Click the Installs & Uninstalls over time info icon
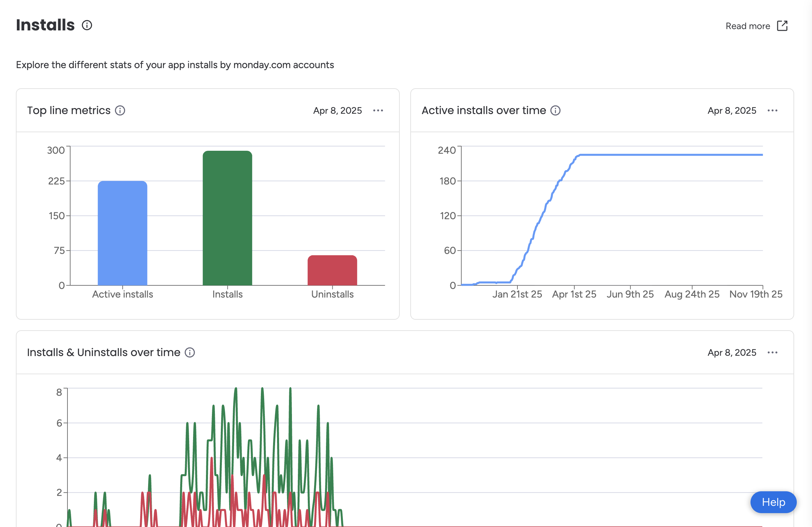This screenshot has height=527, width=812. click(190, 352)
